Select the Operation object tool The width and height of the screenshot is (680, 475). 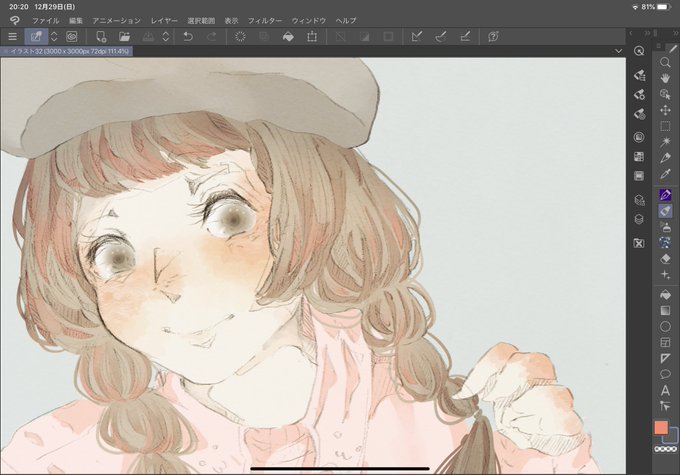[x=665, y=95]
